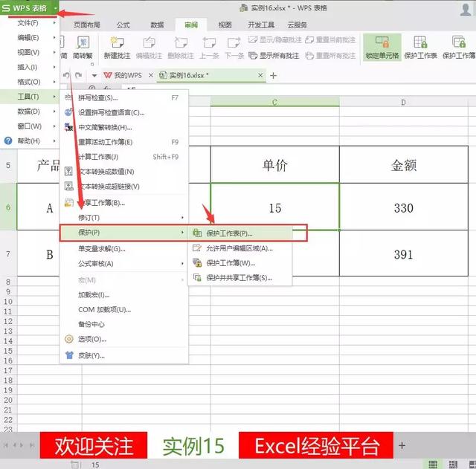Choose 加载宏(I) menu entry

(124, 295)
